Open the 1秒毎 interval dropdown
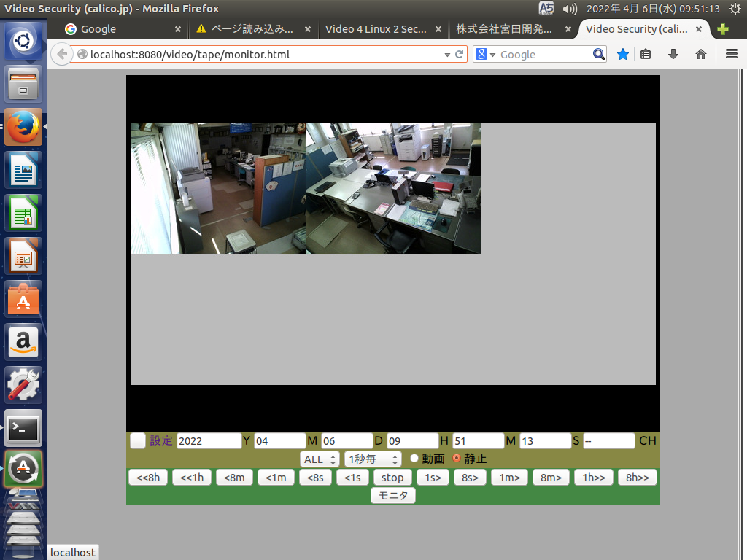The width and height of the screenshot is (747, 560). pyautogui.click(x=373, y=459)
